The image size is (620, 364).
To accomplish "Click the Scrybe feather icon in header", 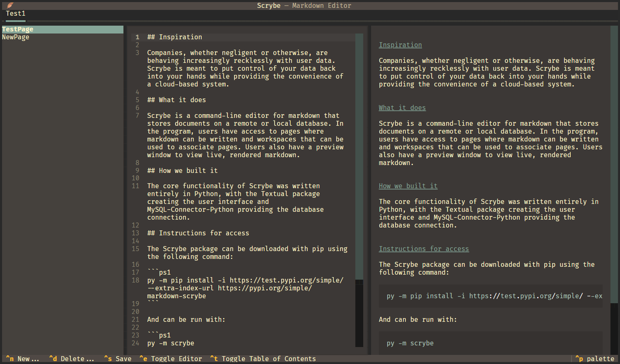I will coord(10,5).
